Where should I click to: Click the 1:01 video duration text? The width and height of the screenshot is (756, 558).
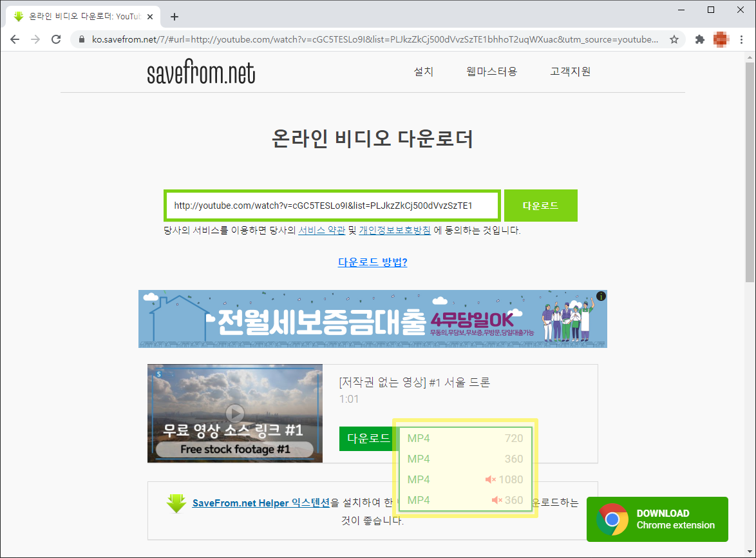[349, 399]
